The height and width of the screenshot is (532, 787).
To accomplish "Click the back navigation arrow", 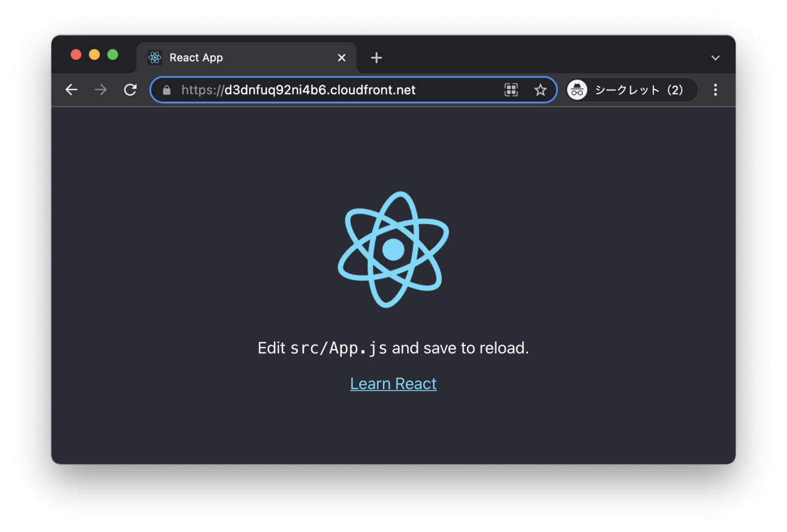I will 71,90.
